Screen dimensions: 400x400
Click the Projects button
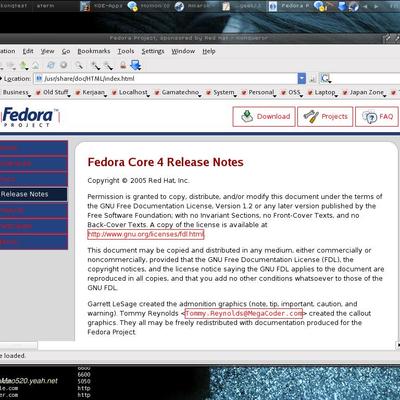[x=325, y=117]
